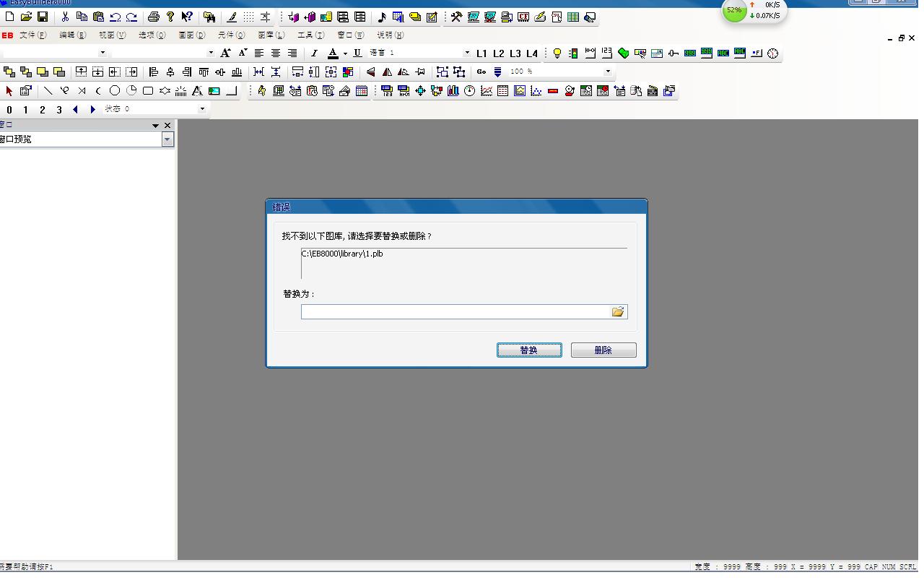Create a new project with the New file icon
This screenshot has height=578, width=924.
click(9, 17)
